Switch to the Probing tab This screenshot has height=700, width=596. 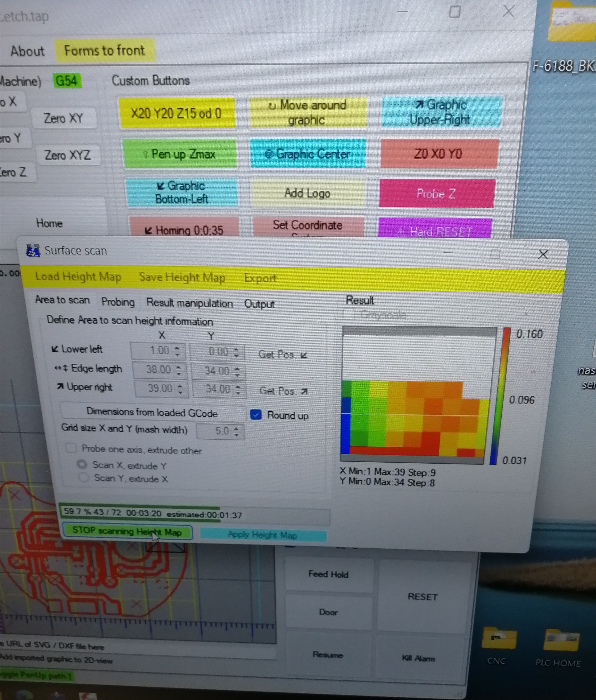[118, 302]
